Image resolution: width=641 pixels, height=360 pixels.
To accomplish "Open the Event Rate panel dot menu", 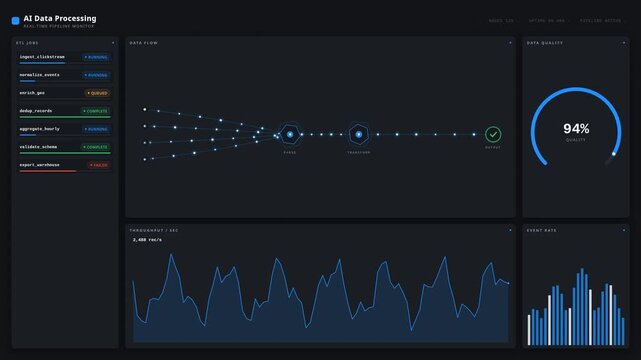I will pos(624,230).
